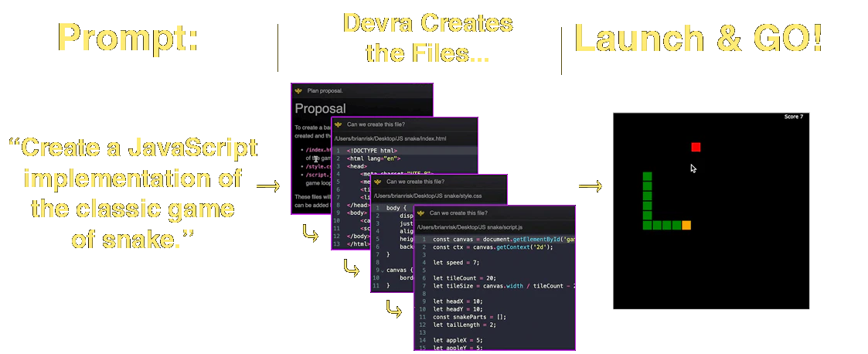Click the bee icon in the index.html dialog
Screen dimensions: 868x354
point(338,124)
